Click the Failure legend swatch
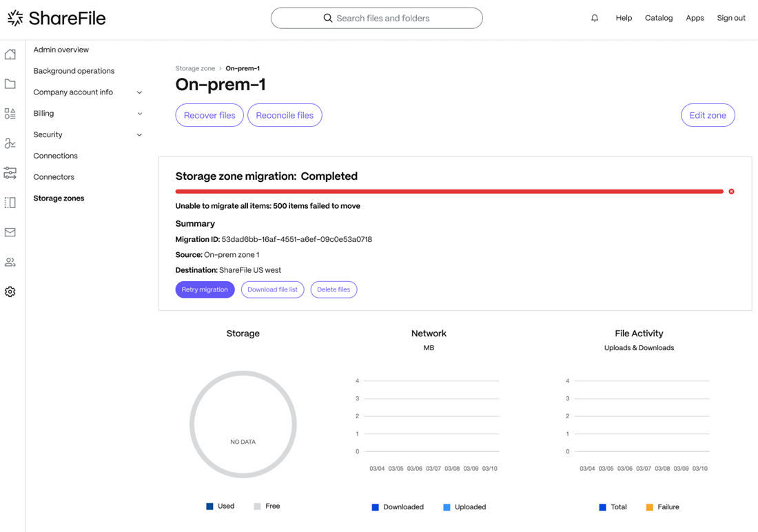 [x=650, y=507]
